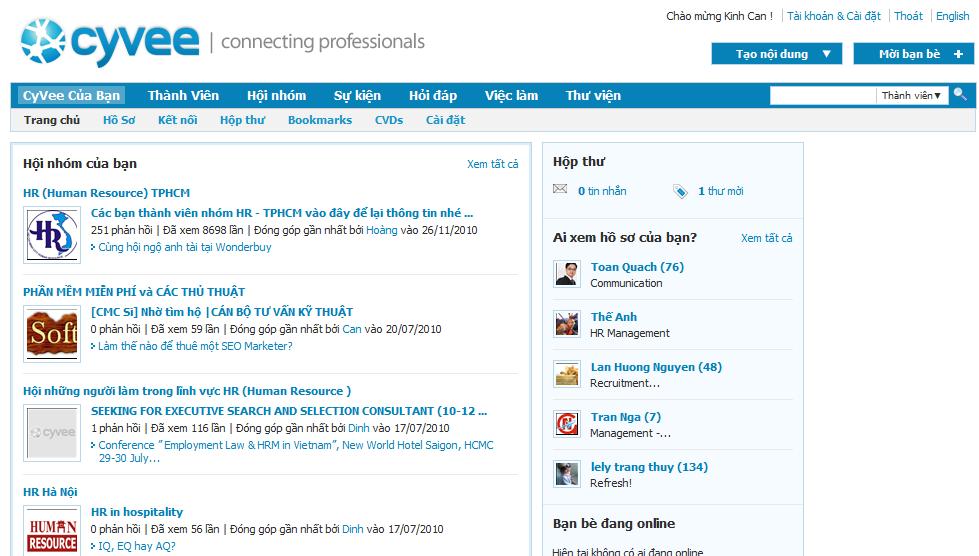Click Tran Nga's avatar icon
This screenshot has width=979, height=556.
coord(567,424)
